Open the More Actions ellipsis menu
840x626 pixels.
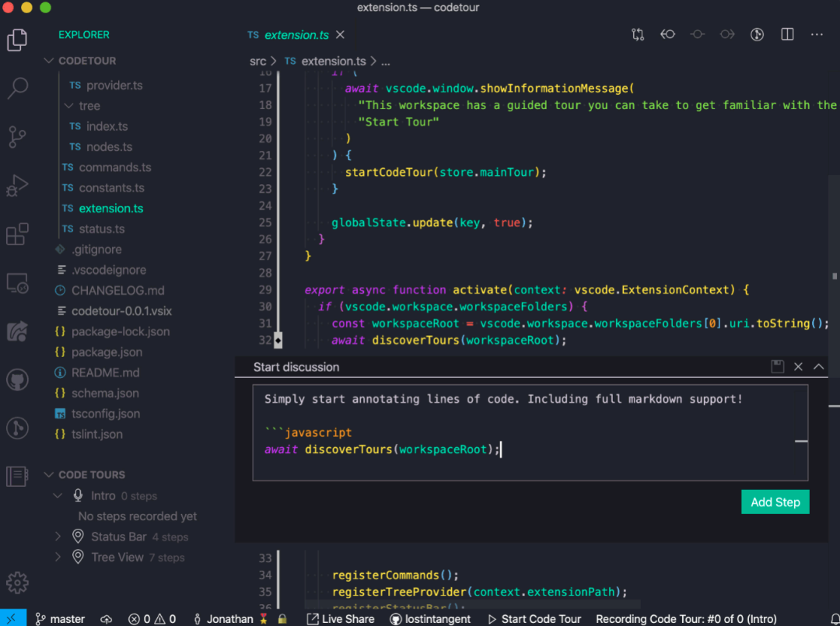pyautogui.click(x=817, y=35)
